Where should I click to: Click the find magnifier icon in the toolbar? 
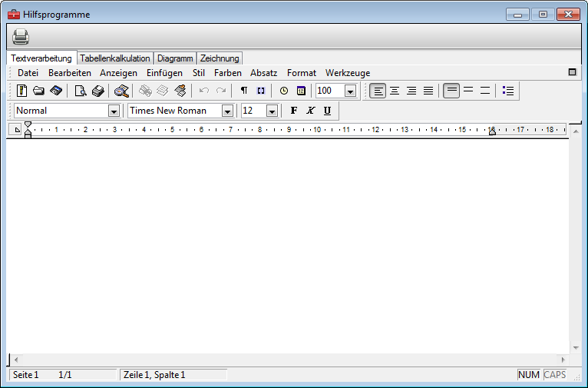[x=121, y=91]
